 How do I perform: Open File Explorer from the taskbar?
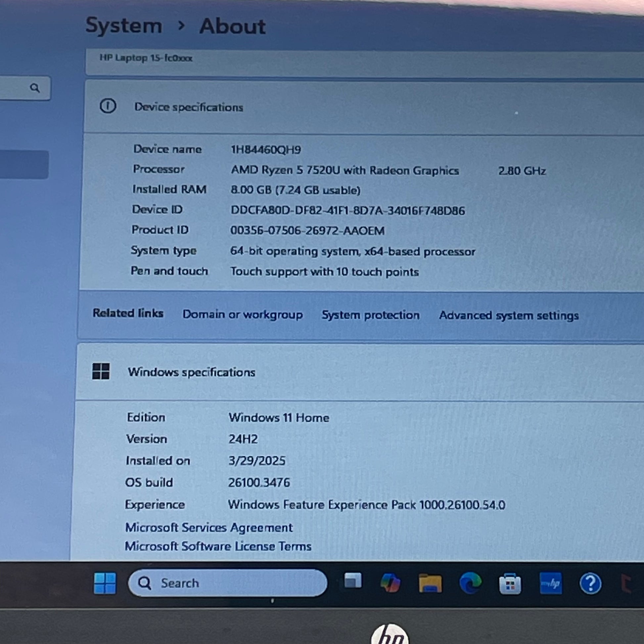click(x=430, y=583)
